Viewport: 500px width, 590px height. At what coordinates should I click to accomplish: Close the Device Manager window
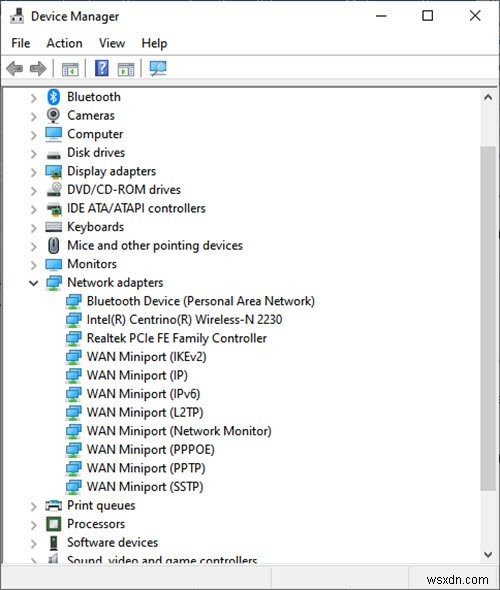click(x=475, y=16)
